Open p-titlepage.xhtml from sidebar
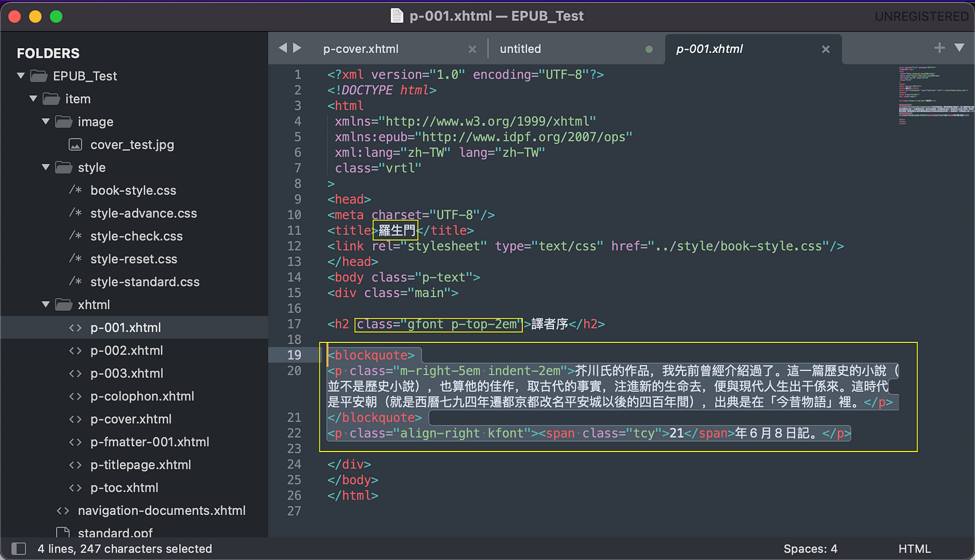The width and height of the screenshot is (975, 560). point(141,465)
